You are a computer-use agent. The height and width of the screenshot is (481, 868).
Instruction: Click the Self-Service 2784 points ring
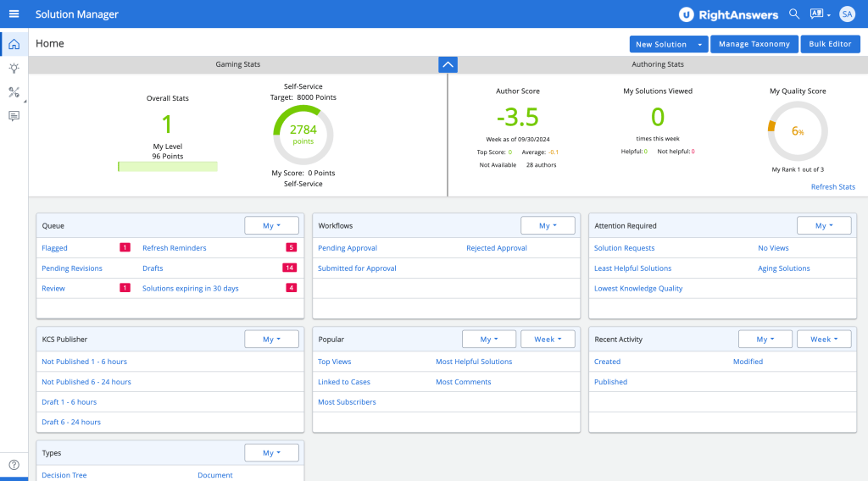point(303,135)
